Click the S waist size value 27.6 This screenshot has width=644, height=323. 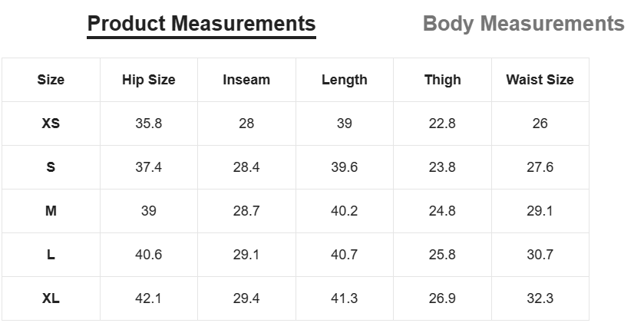(x=540, y=167)
